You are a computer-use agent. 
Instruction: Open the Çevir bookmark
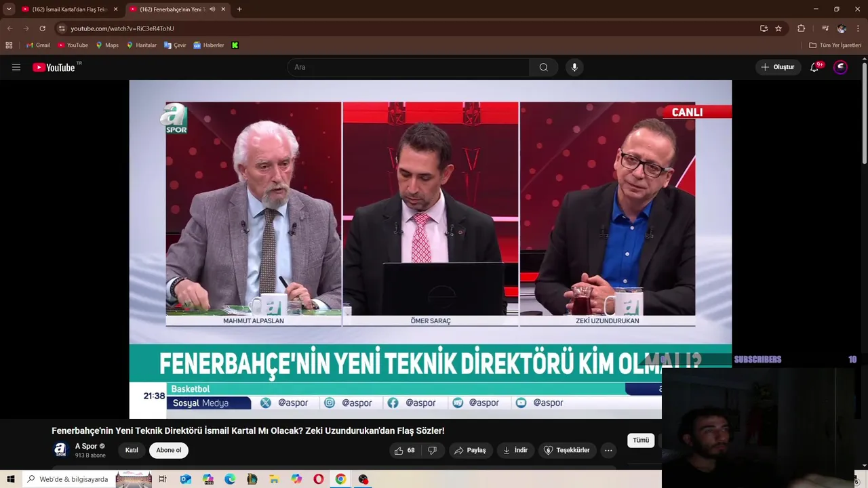pos(175,45)
